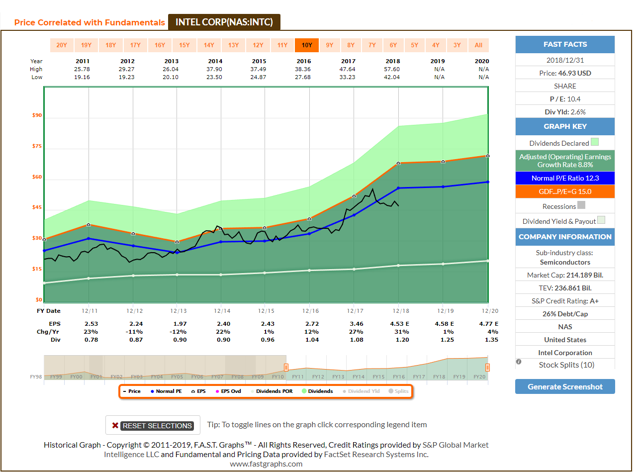This screenshot has width=640, height=472.
Task: Click the GDF P/E=G 15.0 key
Action: [565, 191]
